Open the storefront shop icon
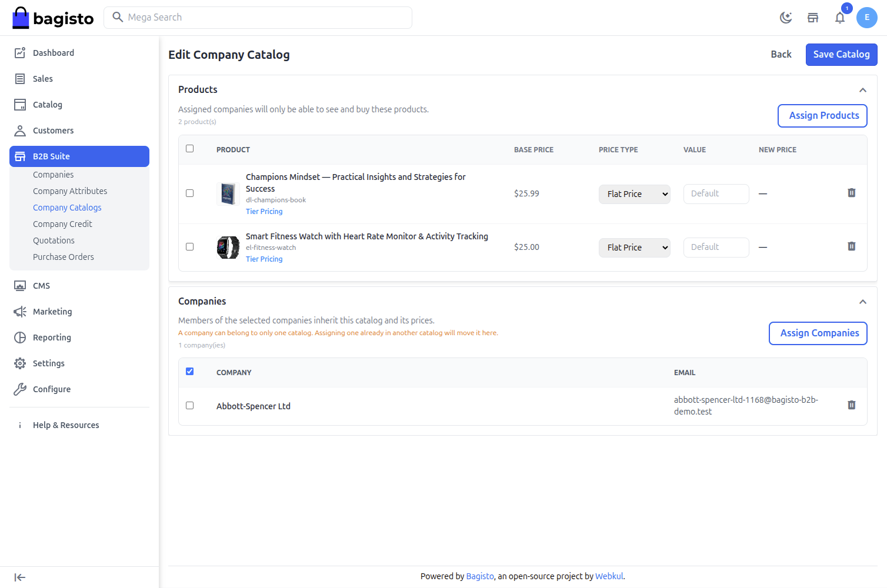 click(x=813, y=18)
